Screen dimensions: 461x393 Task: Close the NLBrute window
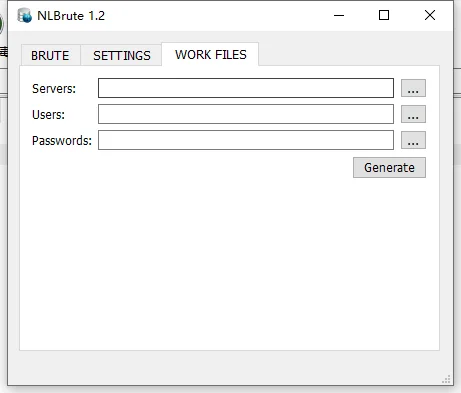point(430,15)
